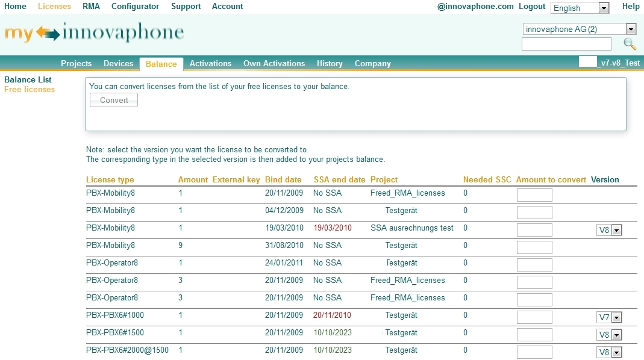Screen dimensions: 644x360
Task: Open the Account menu item
Action: click(227, 6)
